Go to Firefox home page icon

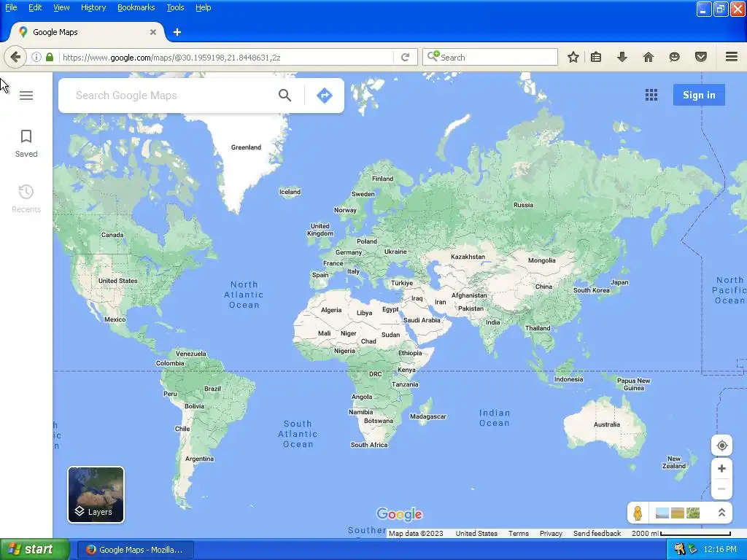click(x=649, y=57)
